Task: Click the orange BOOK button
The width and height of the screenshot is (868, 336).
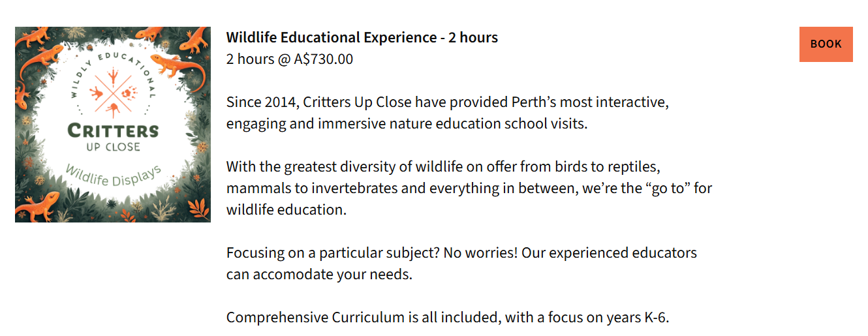Action: [826, 44]
